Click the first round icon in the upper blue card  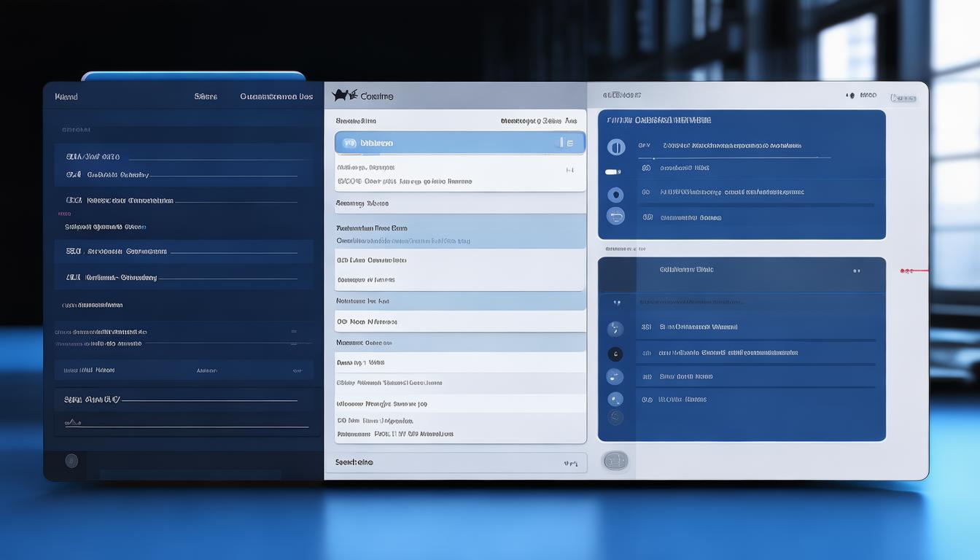[616, 147]
